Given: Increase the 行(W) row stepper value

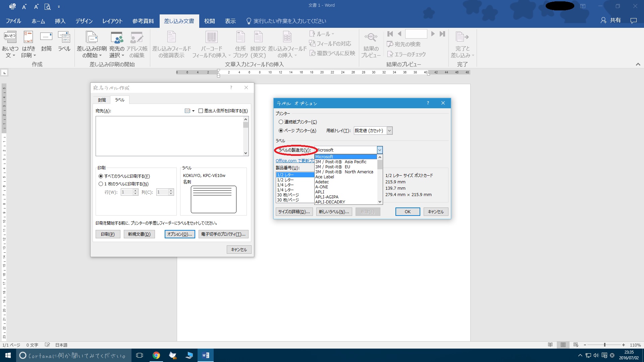Looking at the screenshot, I should (136, 191).
